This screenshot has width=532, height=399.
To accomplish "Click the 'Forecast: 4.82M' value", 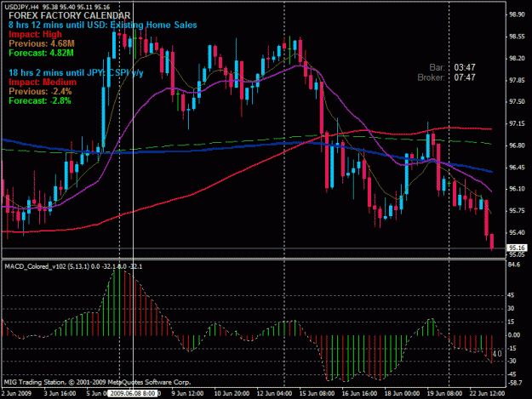I will click(x=41, y=54).
